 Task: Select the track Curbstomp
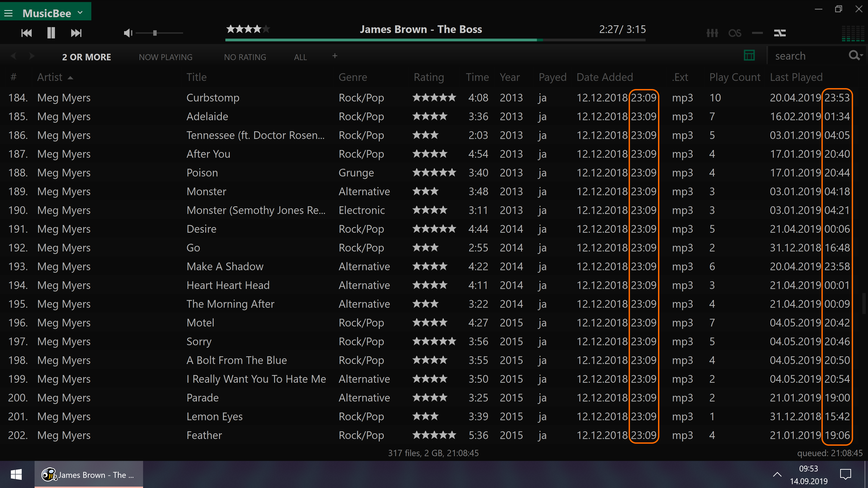coord(213,98)
